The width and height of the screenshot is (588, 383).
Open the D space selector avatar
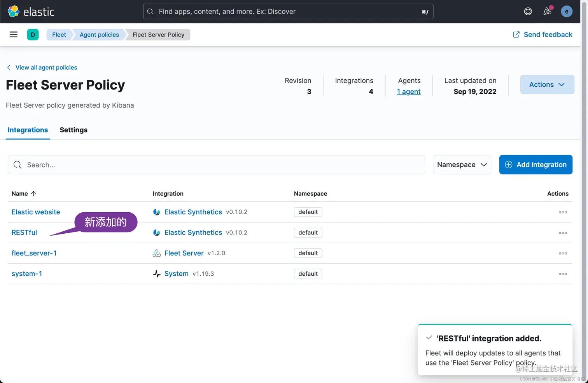[x=33, y=35]
